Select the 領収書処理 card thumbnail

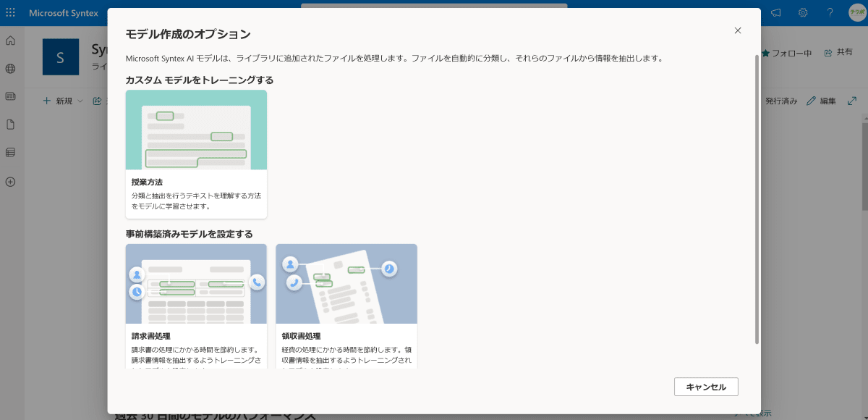(346, 284)
